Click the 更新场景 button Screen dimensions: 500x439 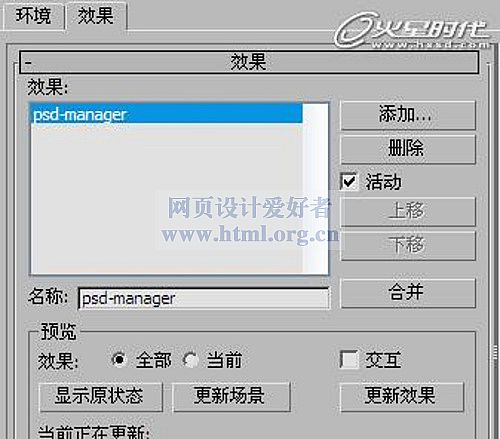tap(231, 396)
